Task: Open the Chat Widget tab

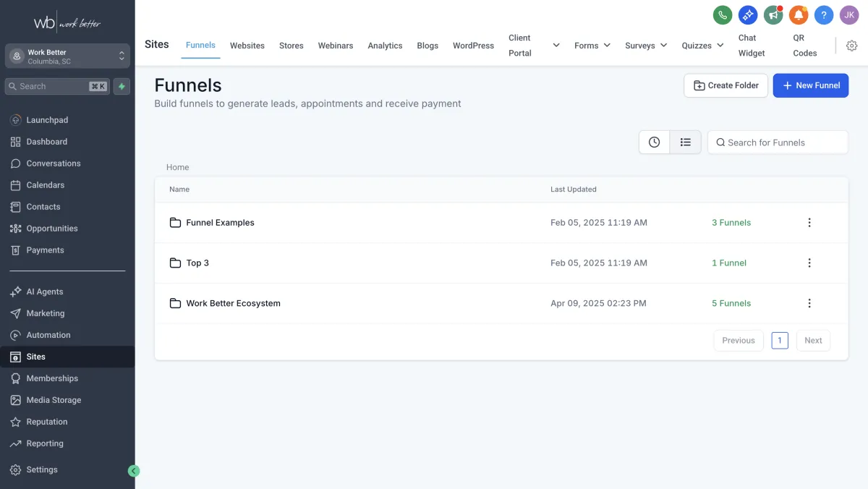Action: 752,46
